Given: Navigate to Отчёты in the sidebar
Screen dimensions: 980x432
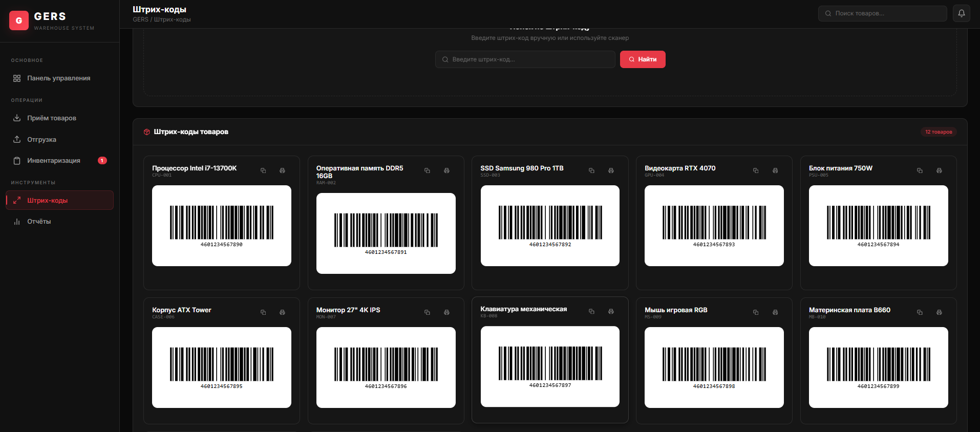Looking at the screenshot, I should click(x=39, y=222).
